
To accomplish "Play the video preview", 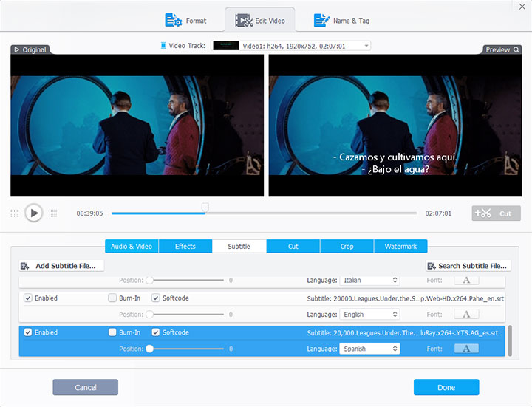I will pos(33,213).
